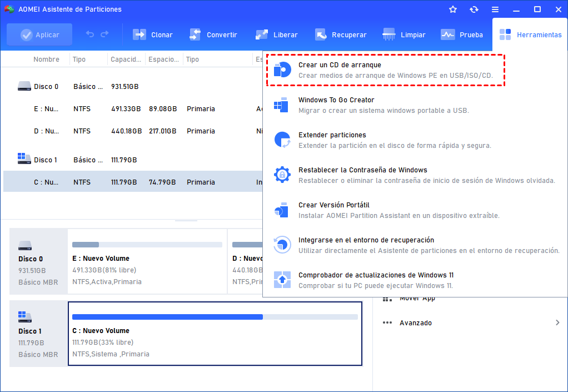Select E: Nuevo Volume block in disk map
This screenshot has height=392, width=568.
(147, 261)
